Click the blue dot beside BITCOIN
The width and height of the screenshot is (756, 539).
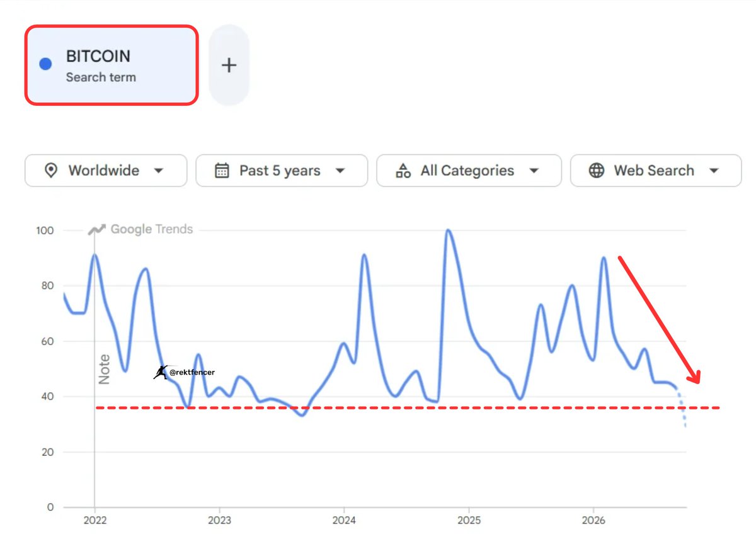(x=45, y=64)
